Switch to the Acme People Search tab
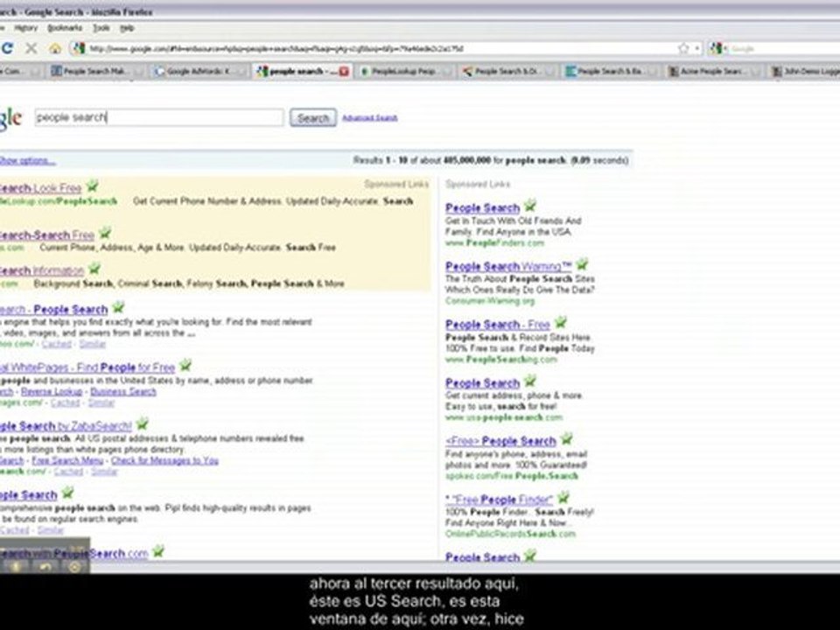The image size is (840, 630). (x=714, y=71)
